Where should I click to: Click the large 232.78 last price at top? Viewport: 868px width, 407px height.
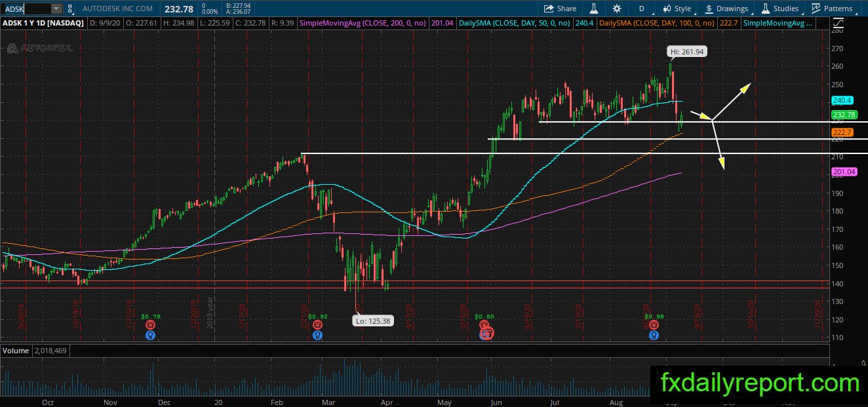[x=178, y=9]
